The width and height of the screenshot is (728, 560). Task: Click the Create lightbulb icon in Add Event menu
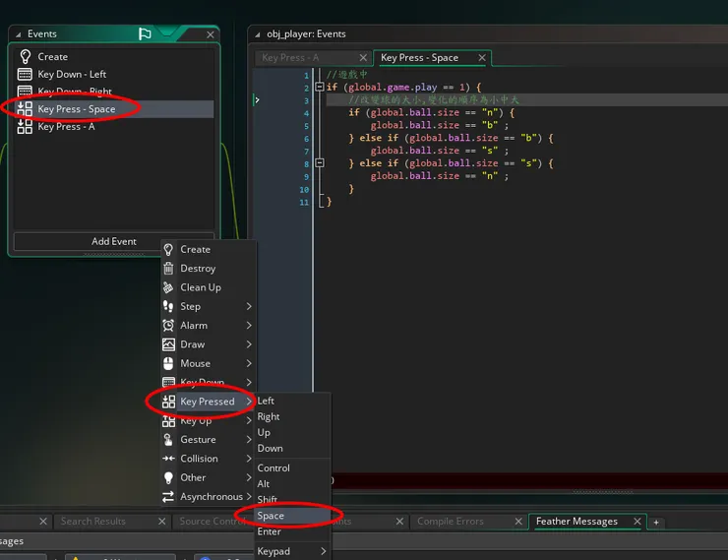[x=168, y=249]
